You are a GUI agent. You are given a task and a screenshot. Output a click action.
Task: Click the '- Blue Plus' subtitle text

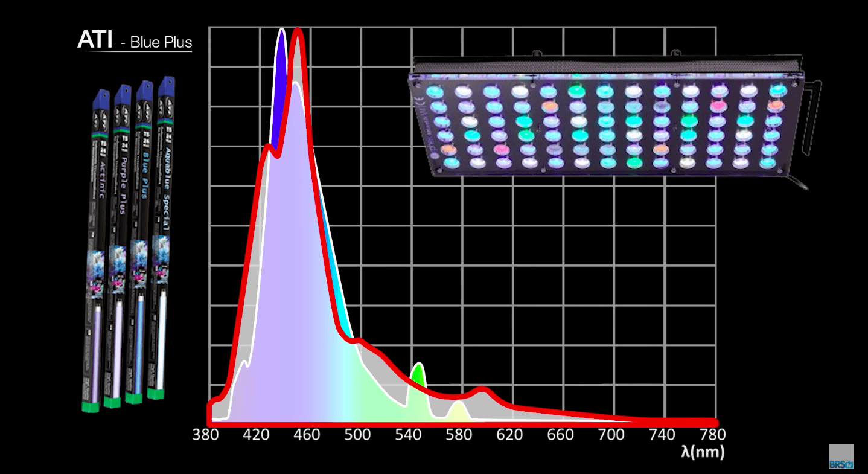(x=156, y=42)
